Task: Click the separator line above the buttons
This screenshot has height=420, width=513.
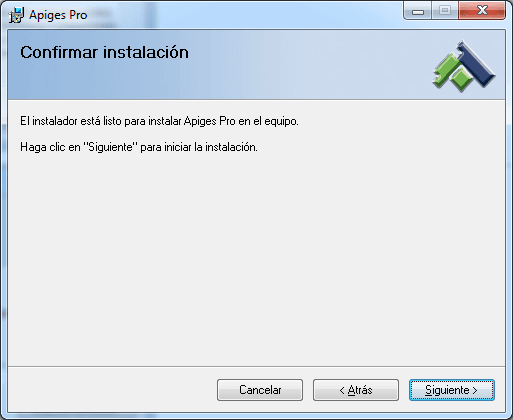Action: pyautogui.click(x=256, y=366)
